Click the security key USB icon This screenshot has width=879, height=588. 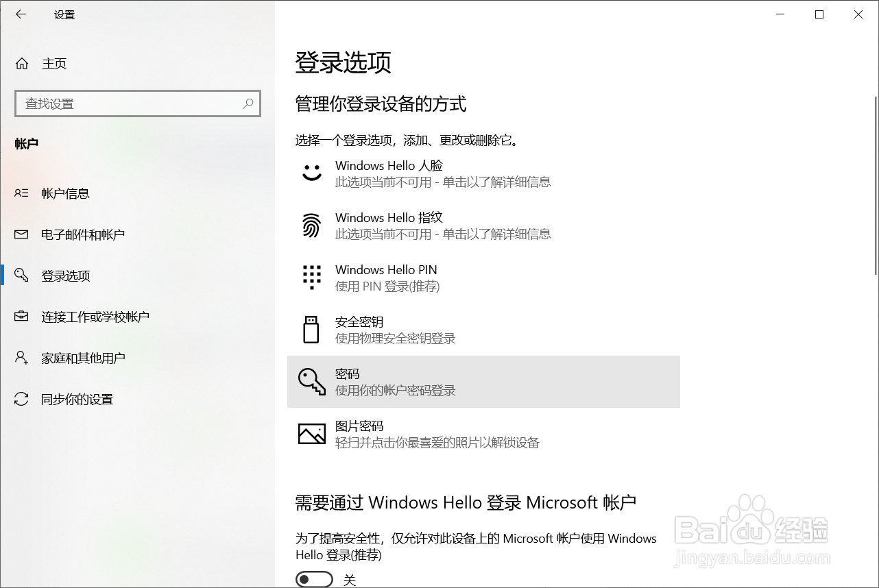click(311, 329)
